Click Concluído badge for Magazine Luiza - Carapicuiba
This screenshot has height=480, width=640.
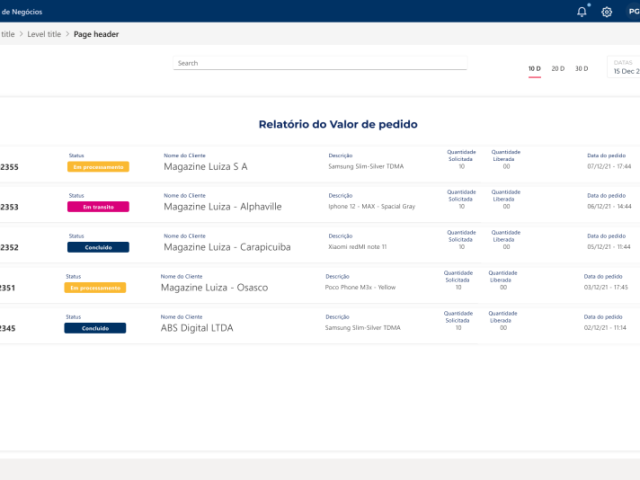(98, 247)
